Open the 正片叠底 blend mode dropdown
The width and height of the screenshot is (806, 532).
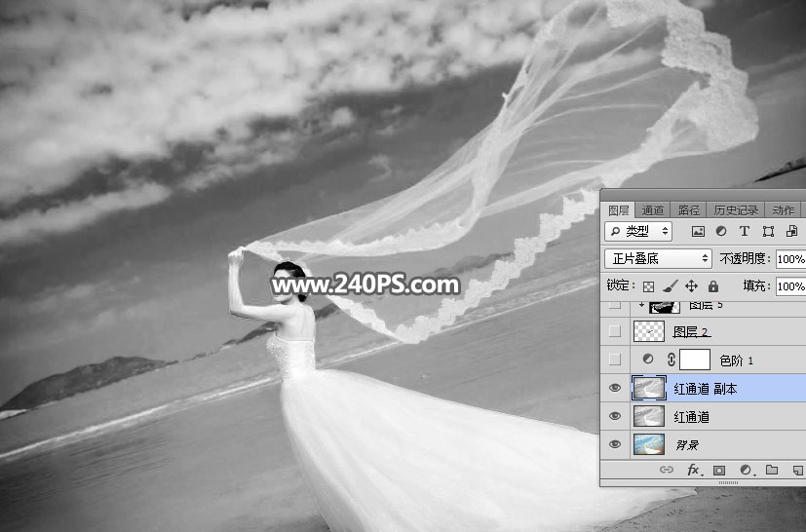[x=658, y=258]
